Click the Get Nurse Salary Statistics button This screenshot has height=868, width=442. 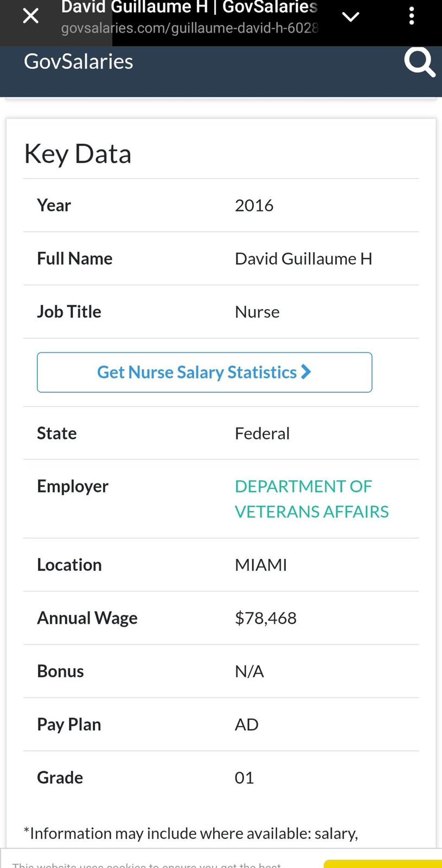(x=204, y=372)
